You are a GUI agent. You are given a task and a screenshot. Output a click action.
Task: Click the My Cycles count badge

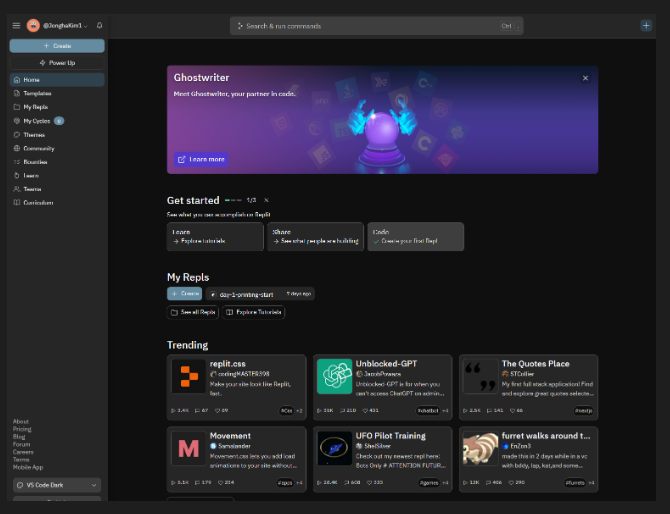tap(59, 121)
